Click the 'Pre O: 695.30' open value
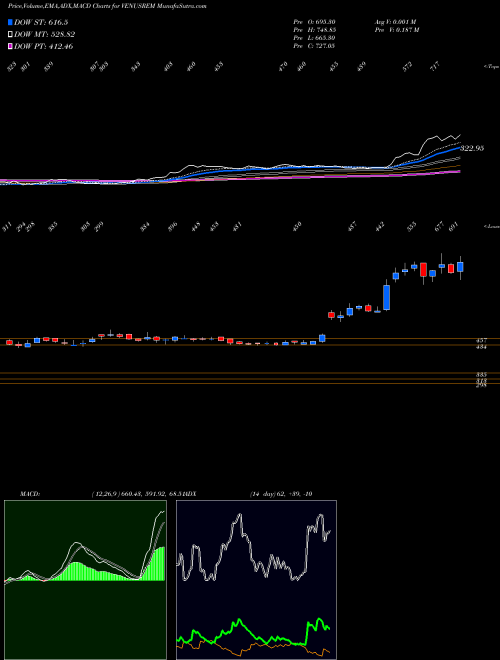This screenshot has width=500, height=660. pos(314,22)
